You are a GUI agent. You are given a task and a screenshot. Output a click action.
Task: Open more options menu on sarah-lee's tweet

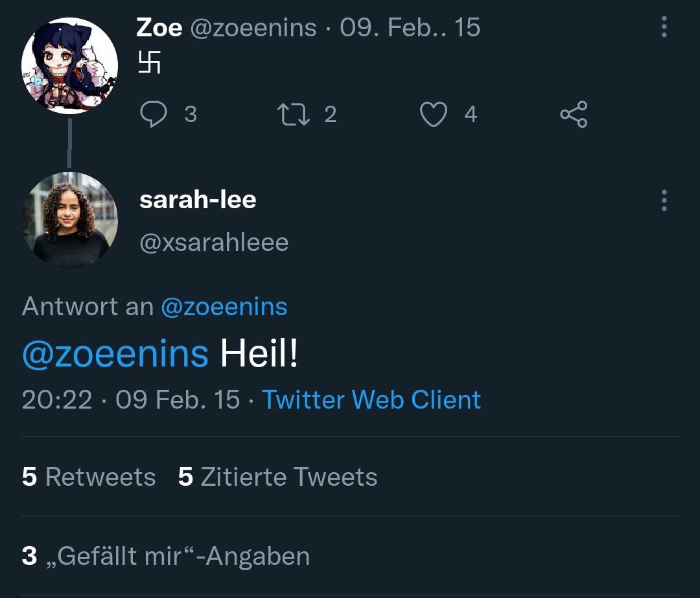(664, 200)
